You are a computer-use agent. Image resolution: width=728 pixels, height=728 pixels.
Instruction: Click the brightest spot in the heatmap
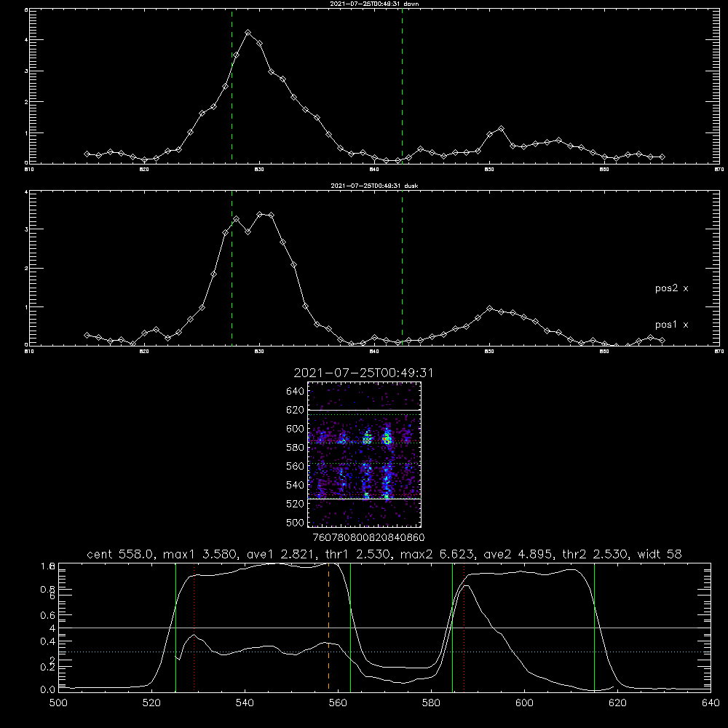[x=387, y=438]
